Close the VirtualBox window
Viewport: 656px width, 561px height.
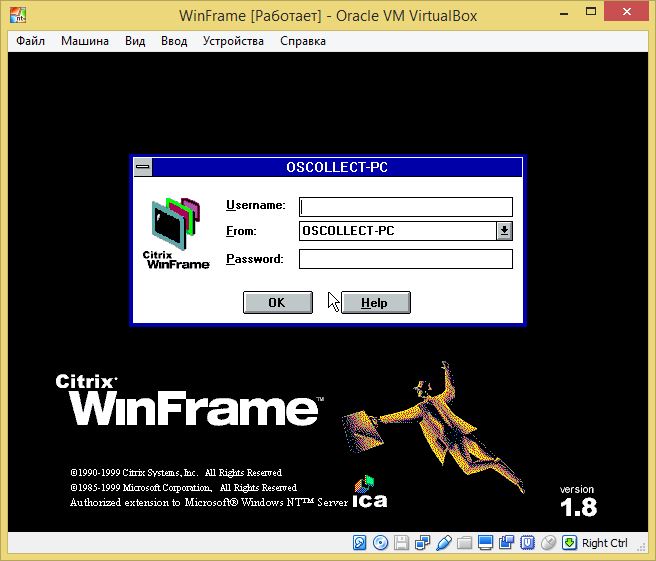click(626, 12)
